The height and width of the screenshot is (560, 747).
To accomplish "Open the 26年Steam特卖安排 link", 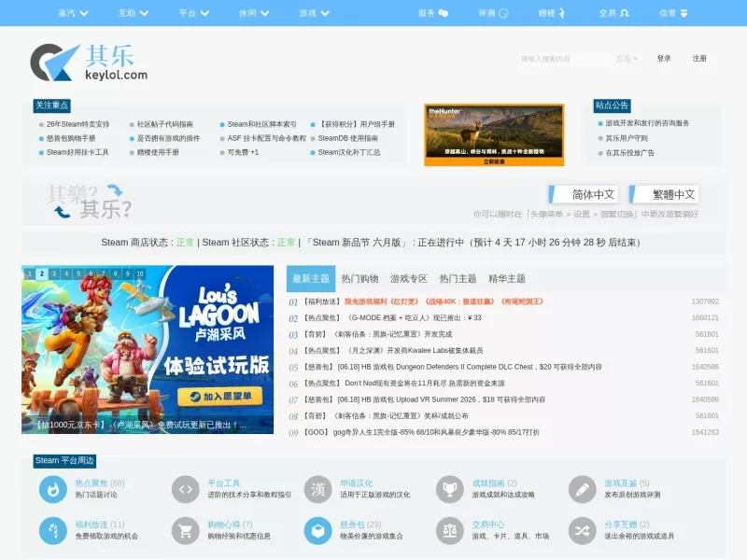I will (x=78, y=124).
